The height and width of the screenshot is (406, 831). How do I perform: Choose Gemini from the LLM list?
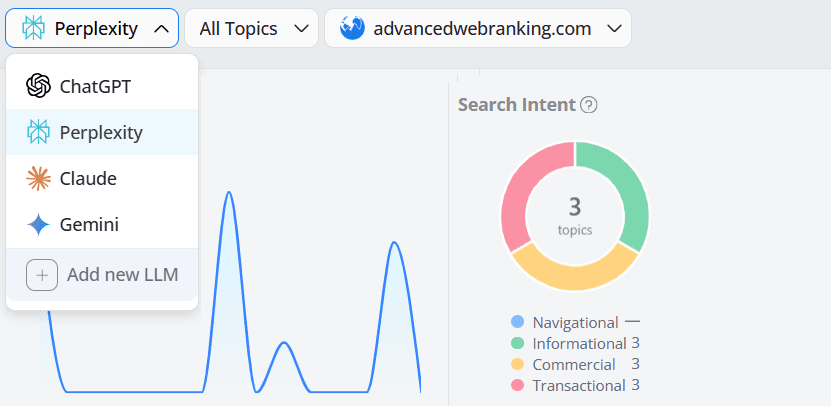pos(102,225)
